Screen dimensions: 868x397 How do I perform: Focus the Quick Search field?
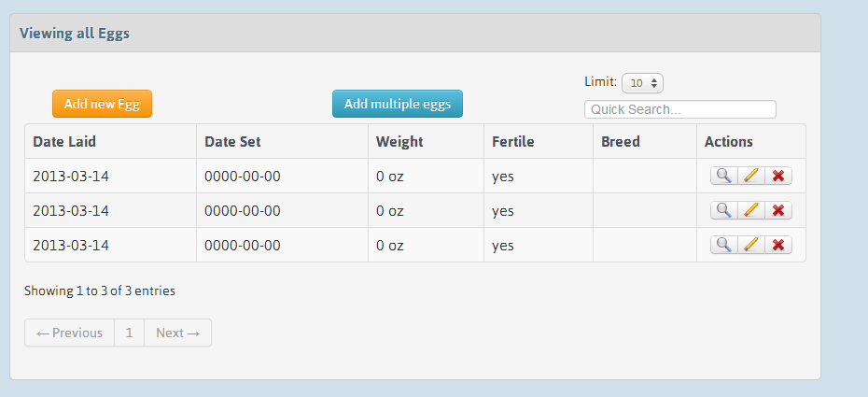679,109
